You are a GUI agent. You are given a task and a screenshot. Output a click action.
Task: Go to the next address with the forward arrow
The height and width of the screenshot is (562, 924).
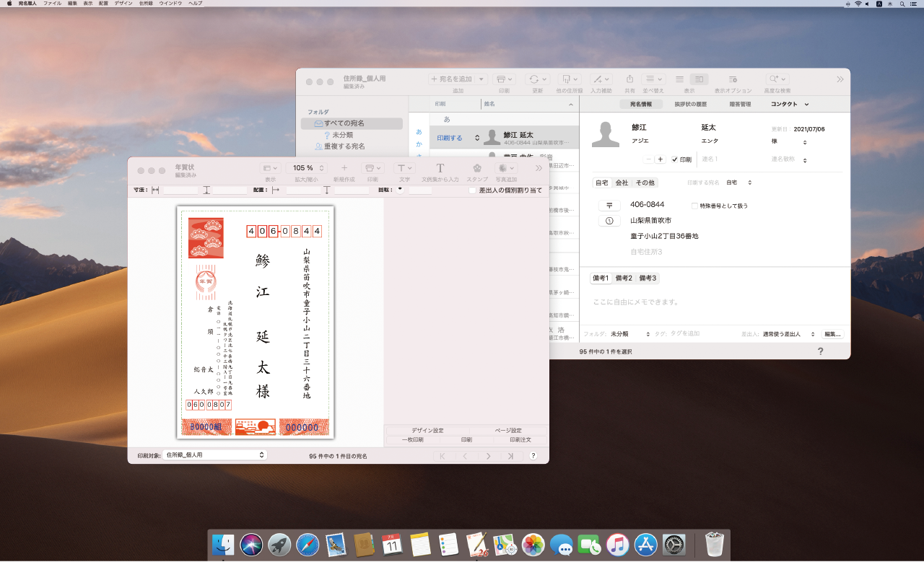click(x=488, y=456)
